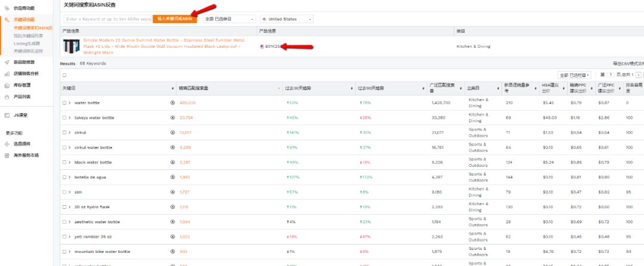Click the keyword or ASIN search field
Screen dimensions: 644x266
pyautogui.click(x=107, y=19)
